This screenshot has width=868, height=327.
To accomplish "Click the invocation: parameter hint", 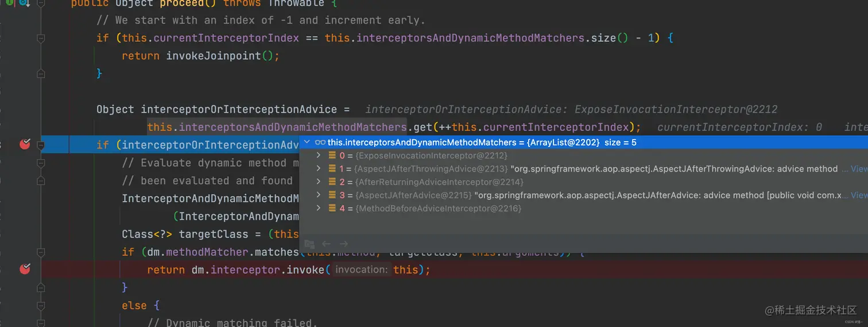I will click(x=361, y=270).
